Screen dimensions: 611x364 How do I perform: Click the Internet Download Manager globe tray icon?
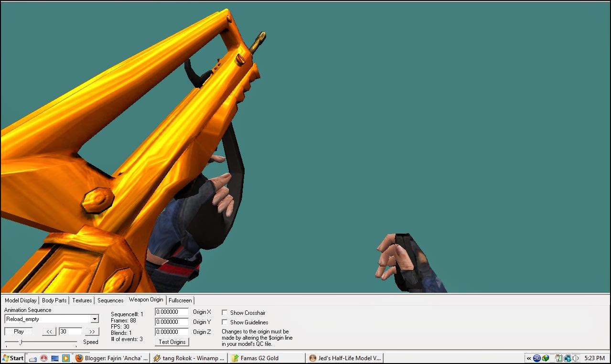545,358
